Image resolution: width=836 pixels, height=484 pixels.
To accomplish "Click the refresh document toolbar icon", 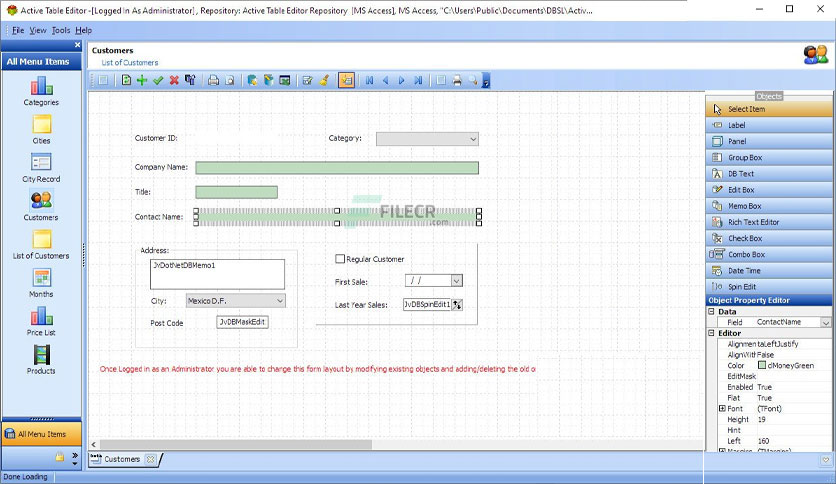I will (x=126, y=80).
